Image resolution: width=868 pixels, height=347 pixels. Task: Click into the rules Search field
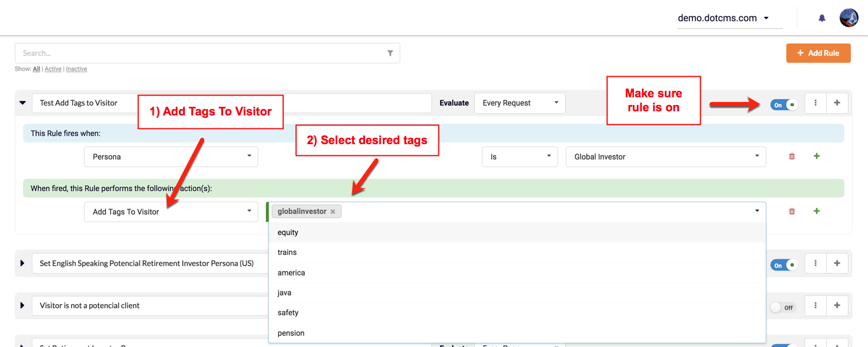point(200,53)
